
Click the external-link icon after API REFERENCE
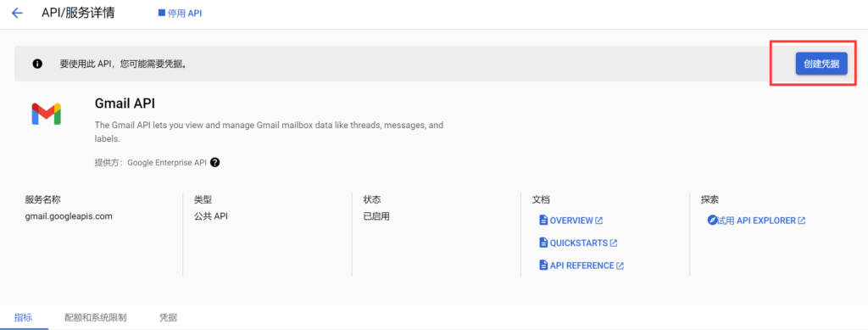[x=620, y=266]
